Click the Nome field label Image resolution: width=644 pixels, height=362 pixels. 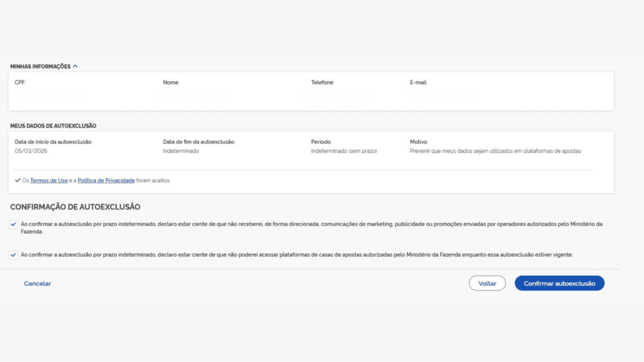[x=171, y=82]
